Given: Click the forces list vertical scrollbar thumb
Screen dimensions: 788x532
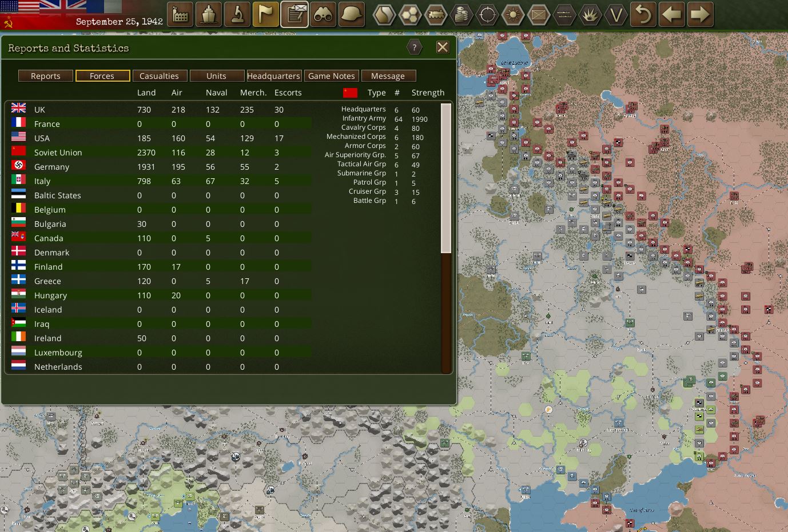Looking at the screenshot, I should click(446, 178).
